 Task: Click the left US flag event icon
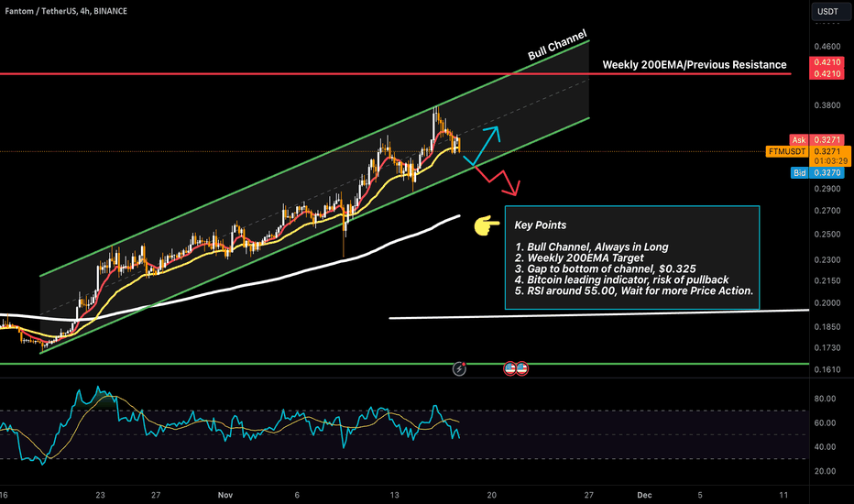509,369
